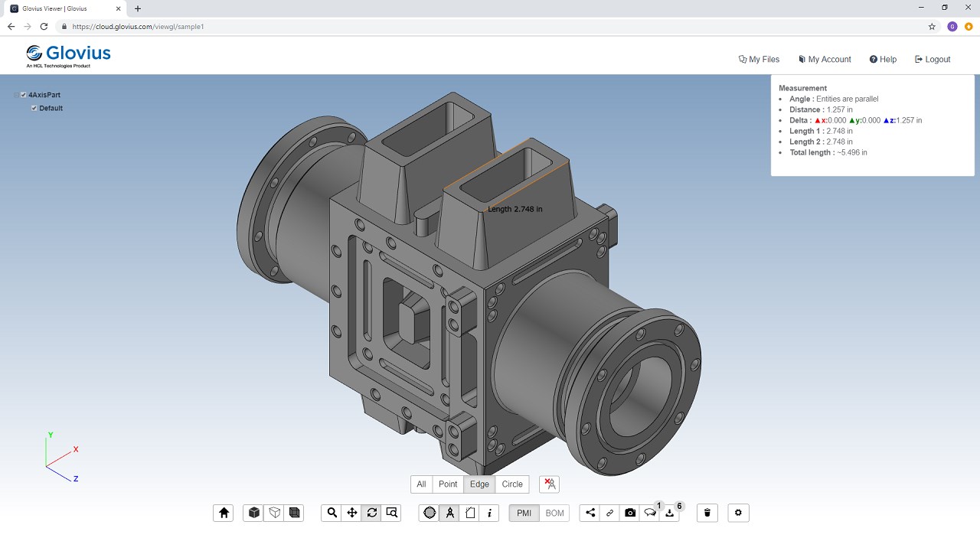The width and height of the screenshot is (980, 551).
Task: Uncheck the Default checkbox
Action: point(34,108)
